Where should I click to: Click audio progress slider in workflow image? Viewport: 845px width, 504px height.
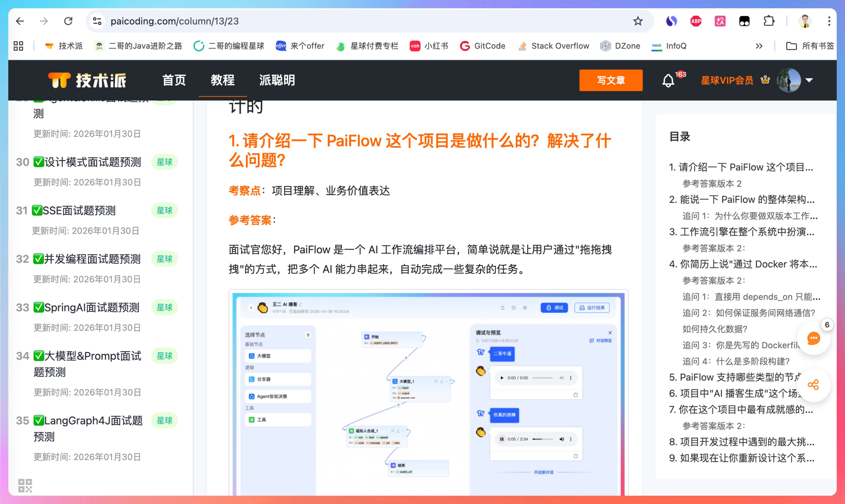coord(542,439)
